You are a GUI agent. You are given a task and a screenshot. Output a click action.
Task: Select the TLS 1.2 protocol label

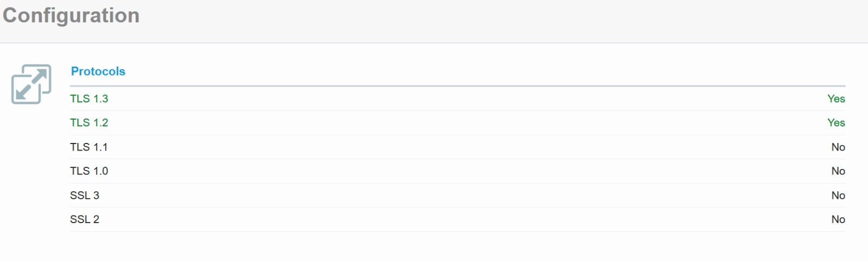coord(89,122)
